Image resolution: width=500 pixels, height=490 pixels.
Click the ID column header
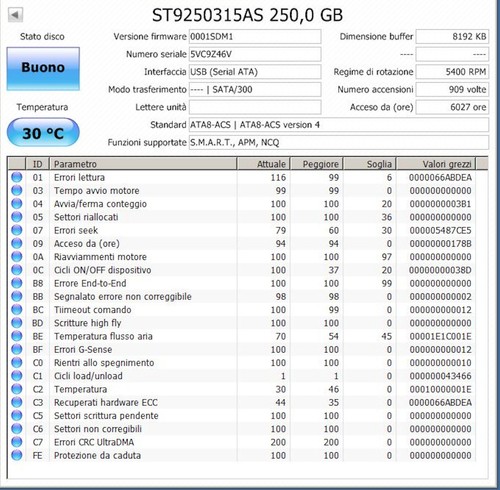37,164
